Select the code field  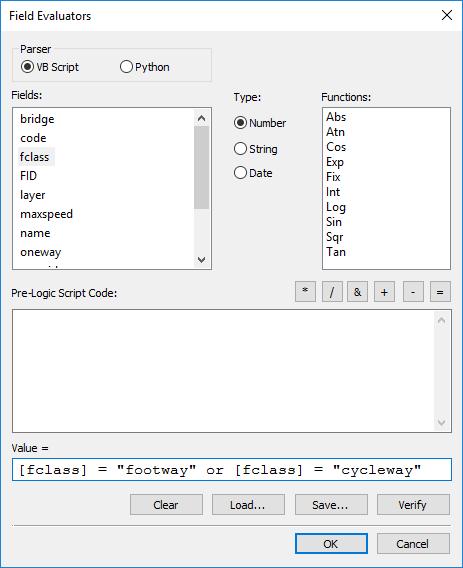(x=33, y=138)
